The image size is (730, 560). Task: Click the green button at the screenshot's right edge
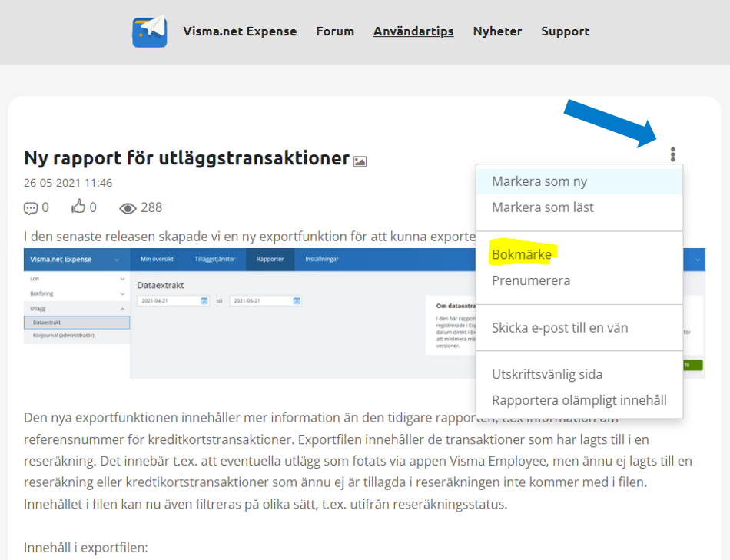coord(693,366)
